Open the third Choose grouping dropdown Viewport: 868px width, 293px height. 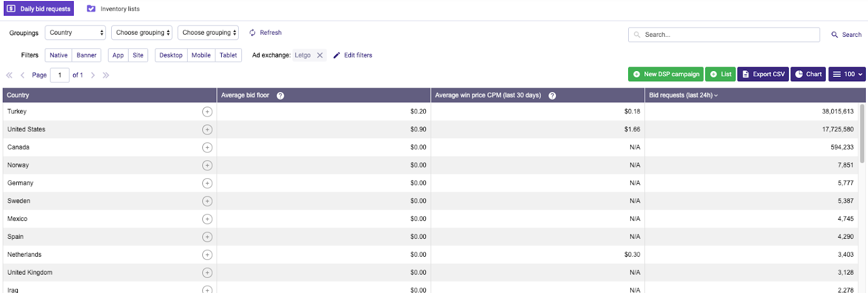(208, 32)
